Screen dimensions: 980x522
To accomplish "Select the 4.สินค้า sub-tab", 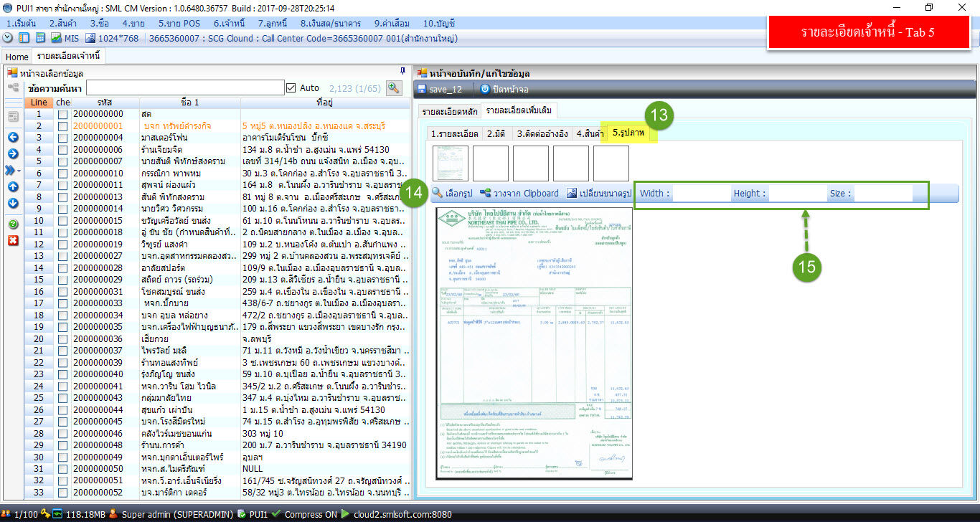I will (x=590, y=133).
